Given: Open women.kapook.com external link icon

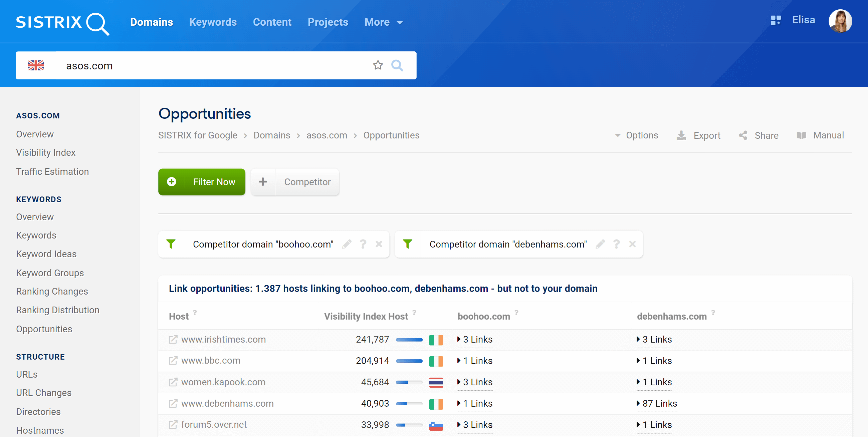Looking at the screenshot, I should [173, 382].
